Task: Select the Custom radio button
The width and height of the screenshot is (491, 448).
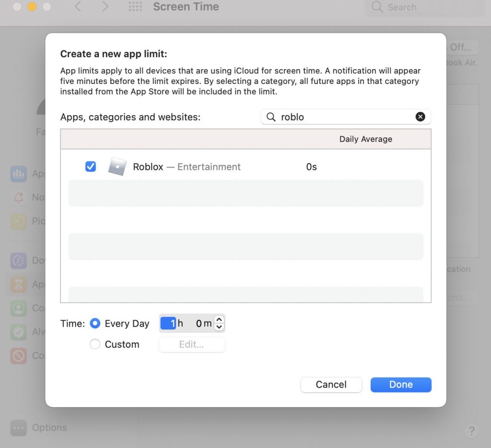Action: [95, 344]
